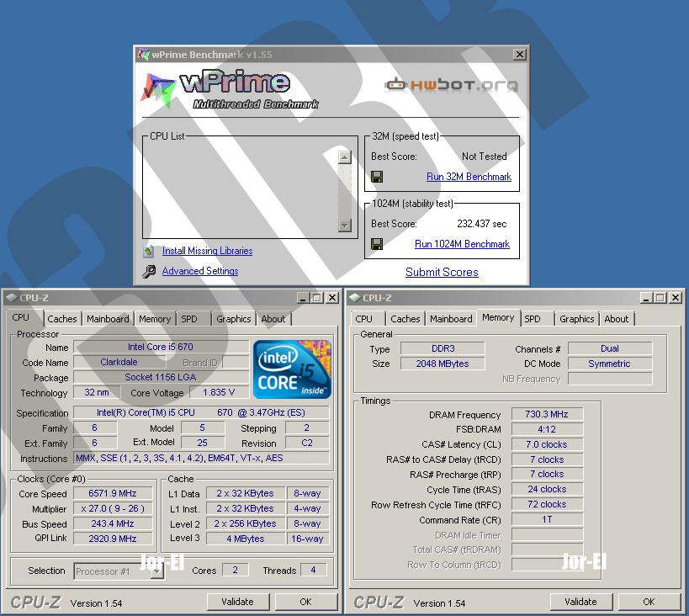Click OK in left CPU-Z window
The image size is (689, 616).
(x=306, y=602)
